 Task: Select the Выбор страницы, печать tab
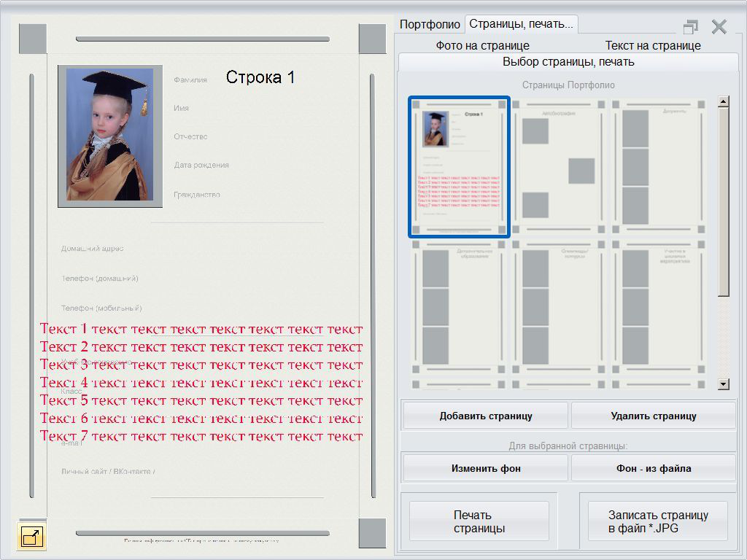[568, 62]
